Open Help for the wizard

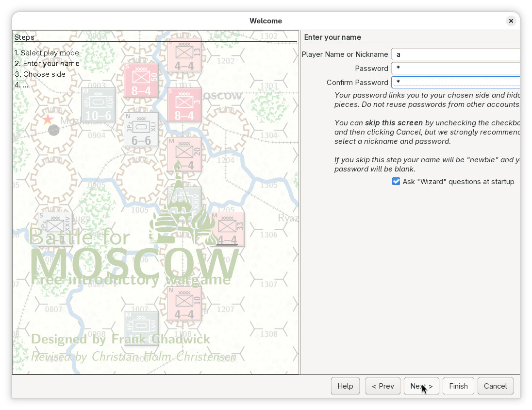tap(345, 386)
